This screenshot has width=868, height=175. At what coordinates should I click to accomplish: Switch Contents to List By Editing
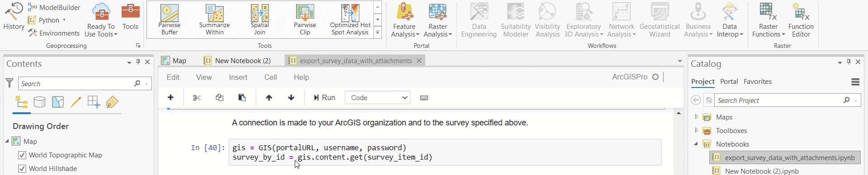[76, 102]
